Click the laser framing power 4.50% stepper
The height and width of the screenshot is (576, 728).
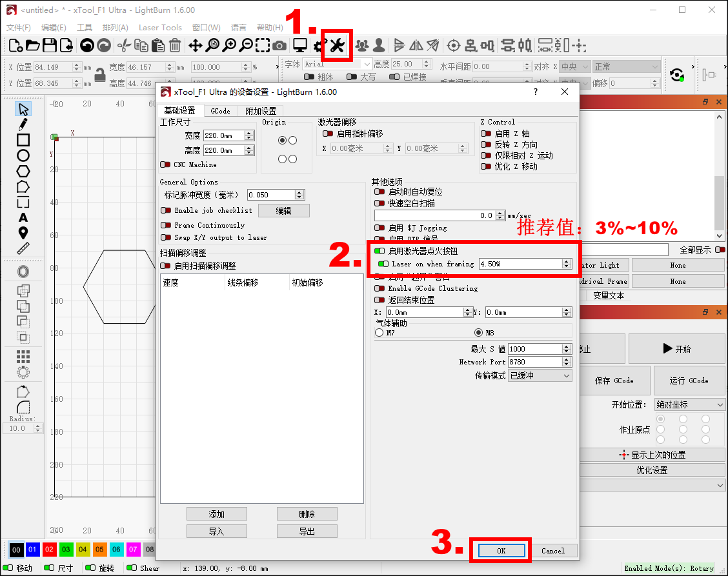(567, 264)
